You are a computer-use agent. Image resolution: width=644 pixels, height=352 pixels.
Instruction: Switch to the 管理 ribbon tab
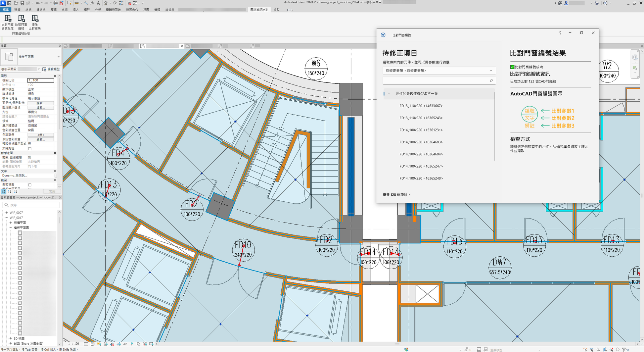coord(157,10)
